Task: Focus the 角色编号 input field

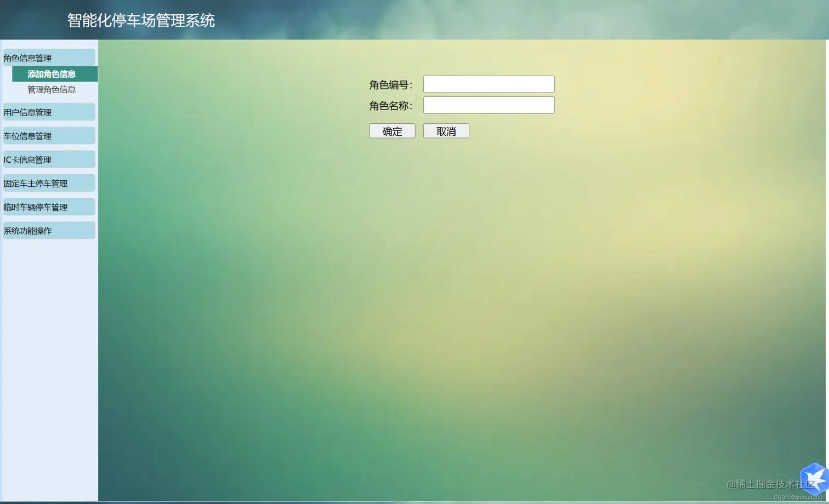Action: (x=489, y=84)
